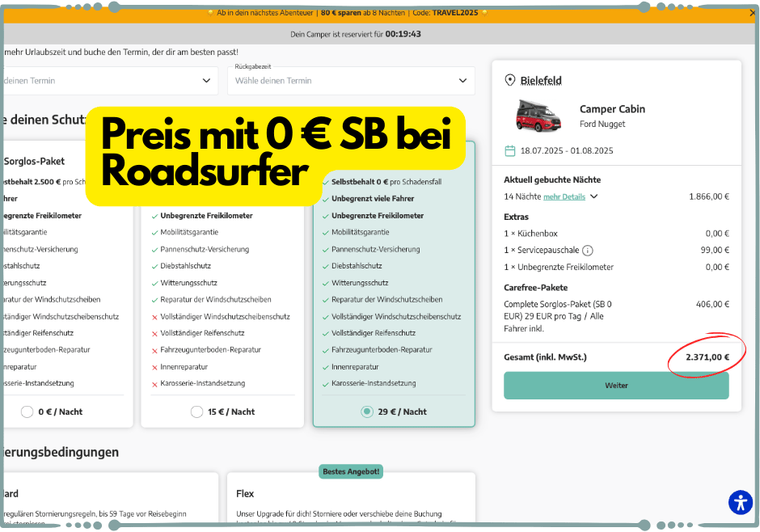Image resolution: width=760 pixels, height=532 pixels.
Task: Click red X beside Innenreparatur
Action: click(154, 368)
